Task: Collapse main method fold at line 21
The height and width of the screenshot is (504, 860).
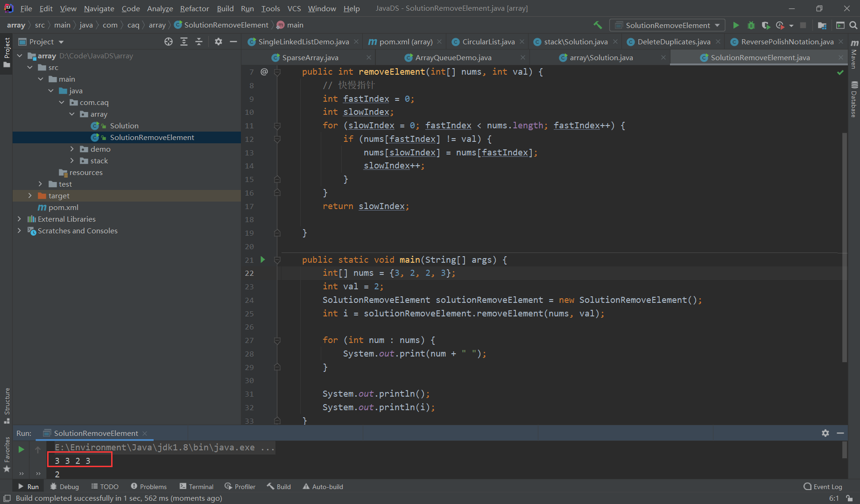Action: click(x=277, y=260)
